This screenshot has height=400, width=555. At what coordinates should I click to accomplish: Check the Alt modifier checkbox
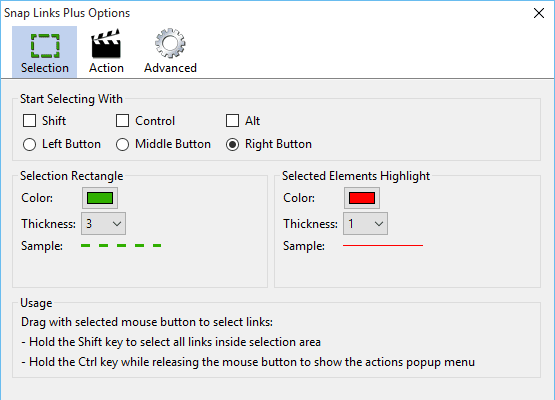point(233,121)
